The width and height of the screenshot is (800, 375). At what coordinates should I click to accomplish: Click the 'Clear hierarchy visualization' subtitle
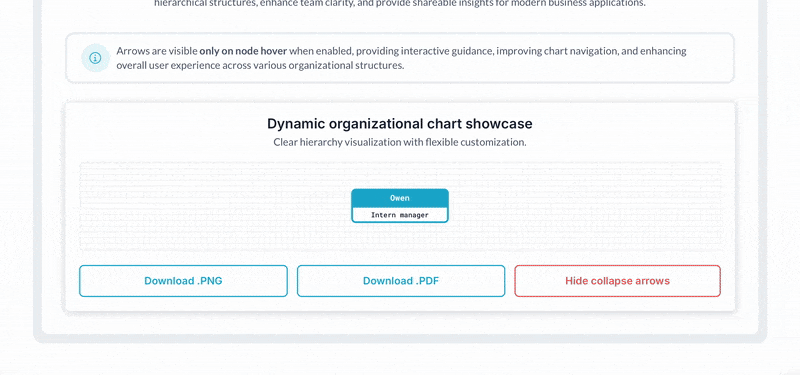point(400,142)
